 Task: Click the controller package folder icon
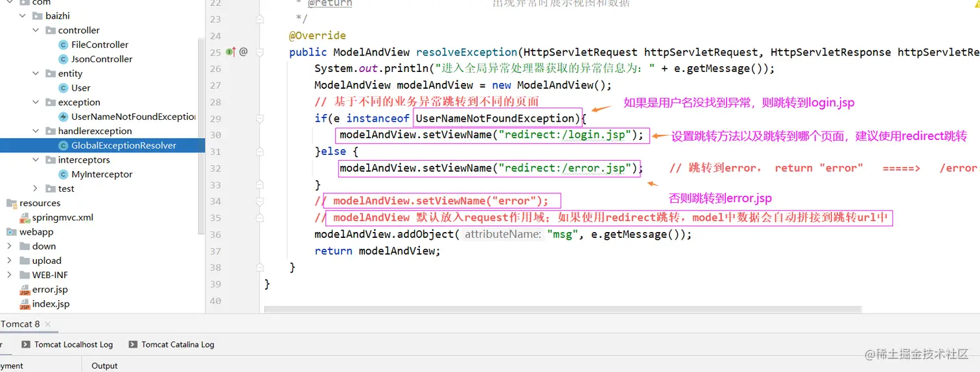point(50,30)
